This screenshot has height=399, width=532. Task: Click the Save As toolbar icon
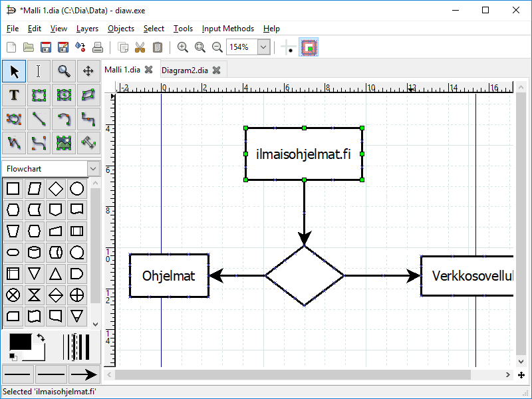pos(63,47)
